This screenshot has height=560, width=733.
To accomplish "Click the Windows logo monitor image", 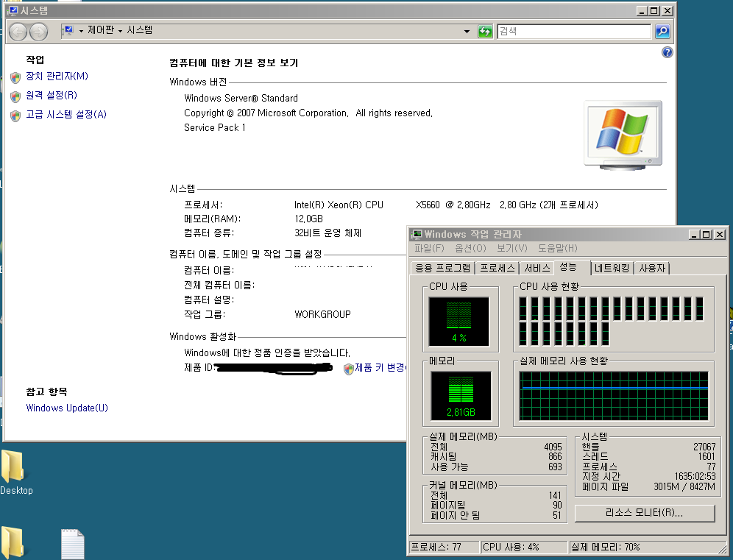I will click(x=623, y=135).
